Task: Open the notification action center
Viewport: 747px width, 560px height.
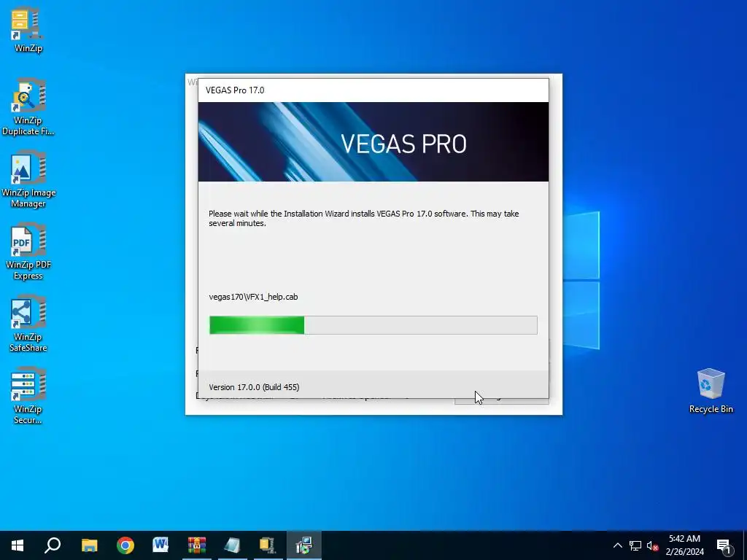Action: (x=724, y=546)
